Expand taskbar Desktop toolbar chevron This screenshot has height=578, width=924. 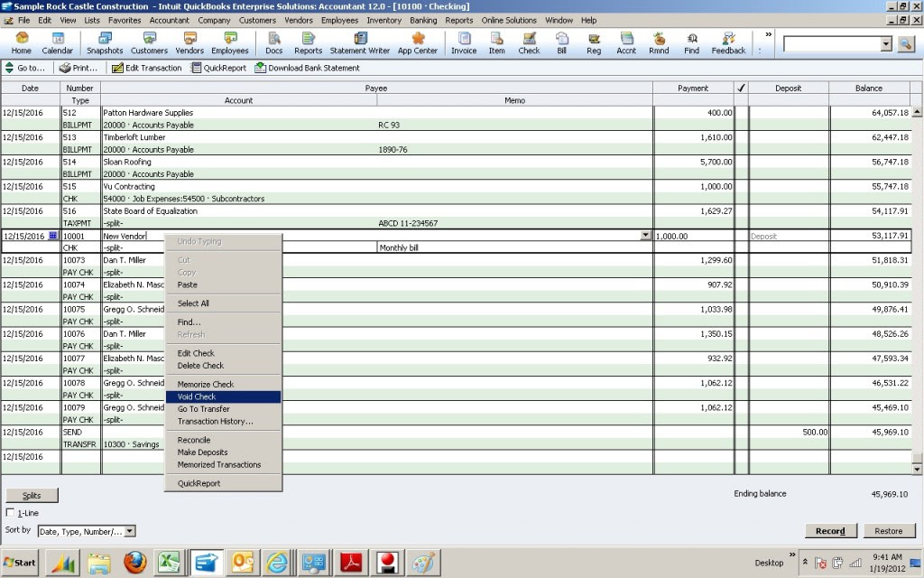point(792,555)
